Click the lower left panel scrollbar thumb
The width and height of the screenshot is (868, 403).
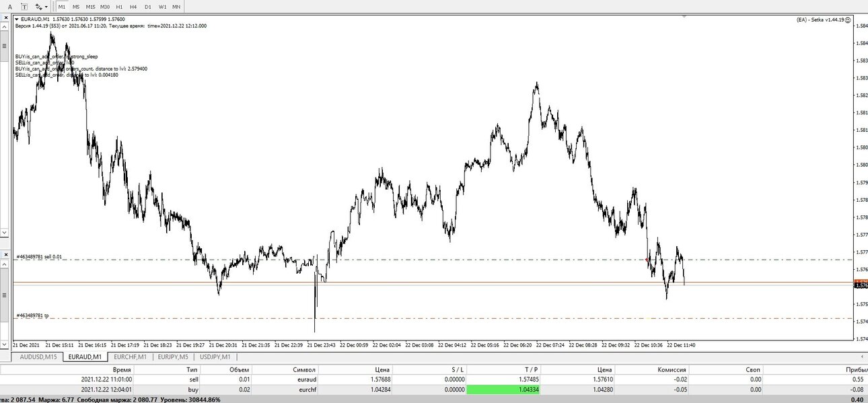pos(5,295)
